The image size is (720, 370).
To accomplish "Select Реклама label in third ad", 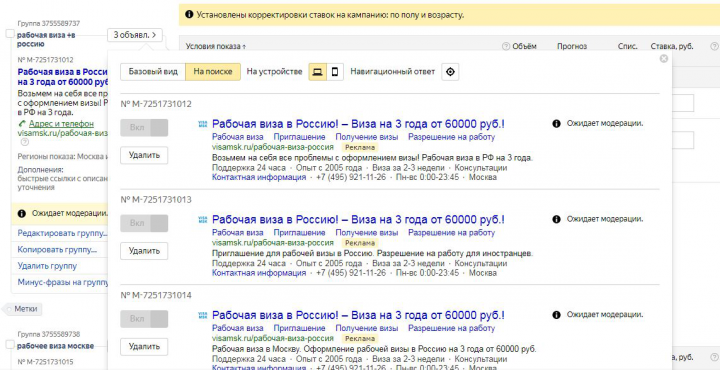I will click(x=360, y=339).
